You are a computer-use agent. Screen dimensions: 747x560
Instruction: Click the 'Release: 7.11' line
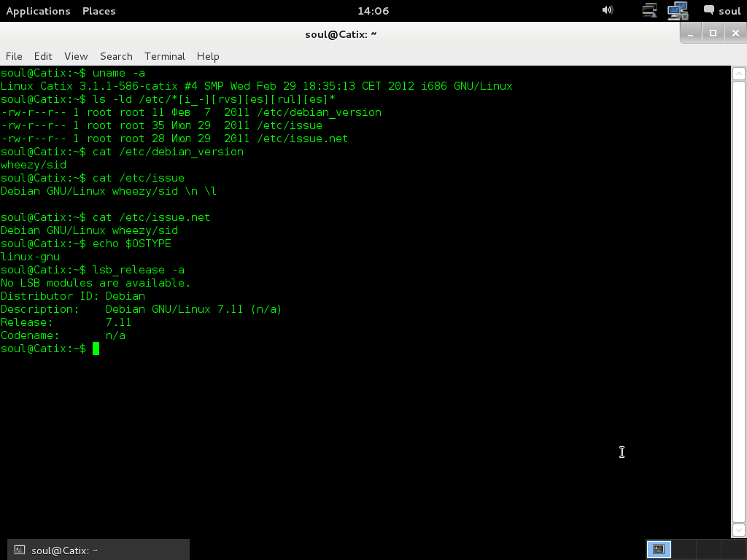66,322
